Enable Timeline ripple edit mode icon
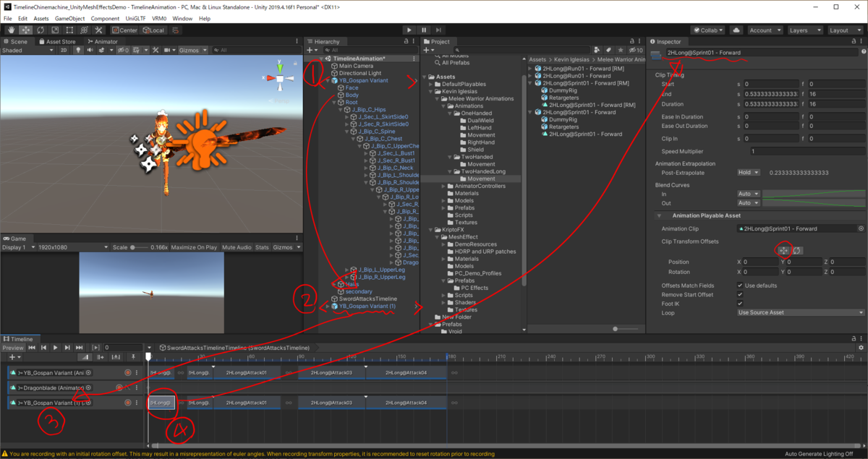Image resolution: width=868 pixels, height=459 pixels. tap(99, 357)
